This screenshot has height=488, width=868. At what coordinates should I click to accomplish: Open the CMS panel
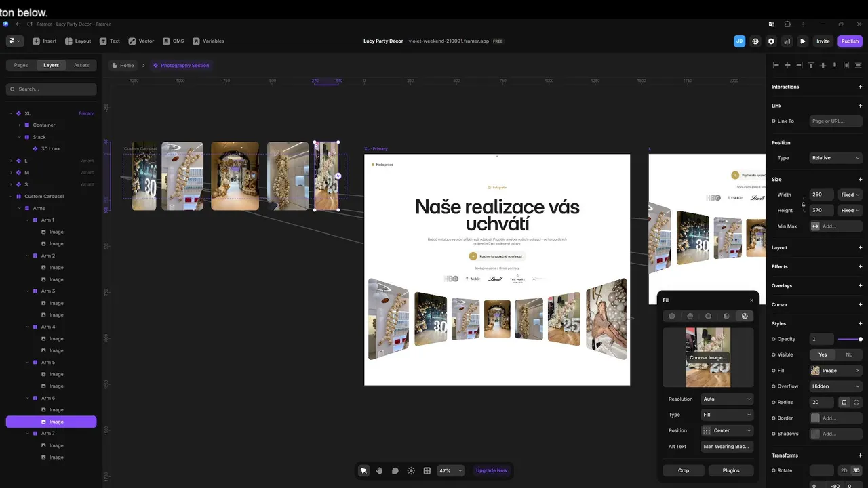pos(174,41)
